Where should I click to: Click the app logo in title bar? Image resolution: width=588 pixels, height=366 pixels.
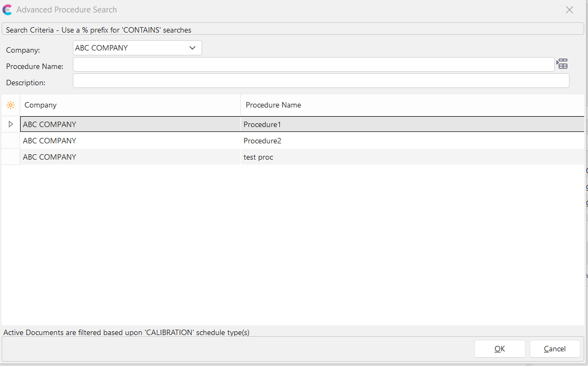tap(8, 10)
